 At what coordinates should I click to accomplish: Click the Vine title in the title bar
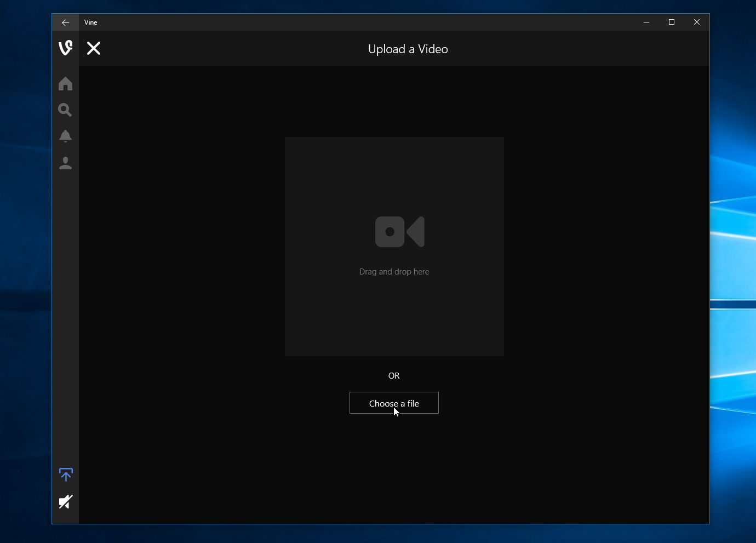point(91,22)
